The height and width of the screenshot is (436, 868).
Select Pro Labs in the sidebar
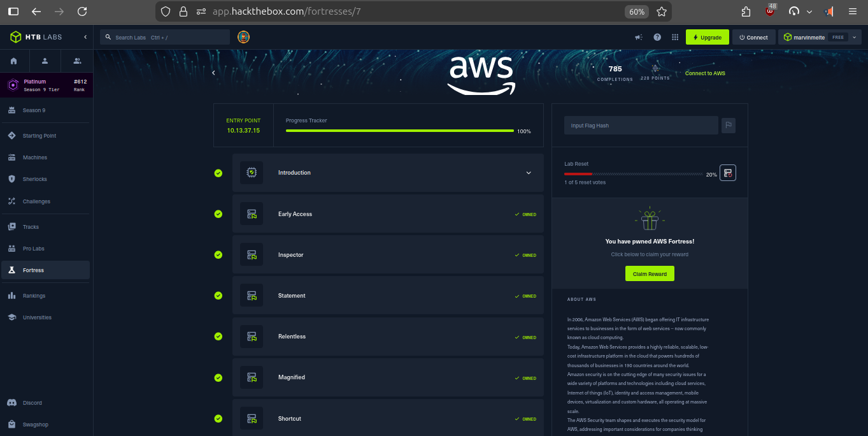33,249
